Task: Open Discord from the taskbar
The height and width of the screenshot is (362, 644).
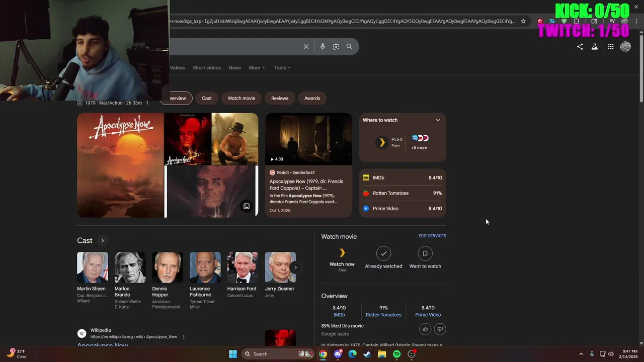Action: (x=338, y=354)
